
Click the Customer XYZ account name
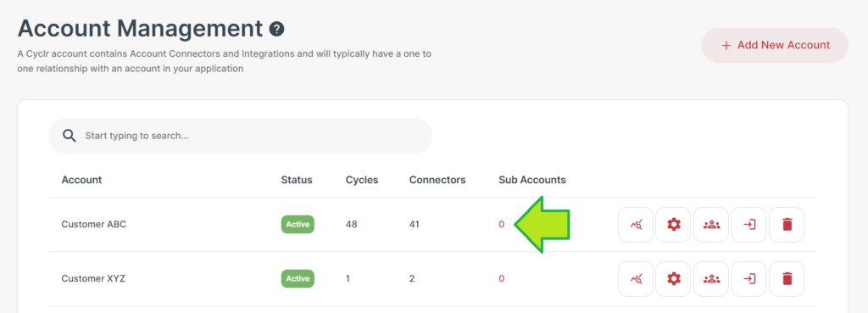tap(93, 279)
